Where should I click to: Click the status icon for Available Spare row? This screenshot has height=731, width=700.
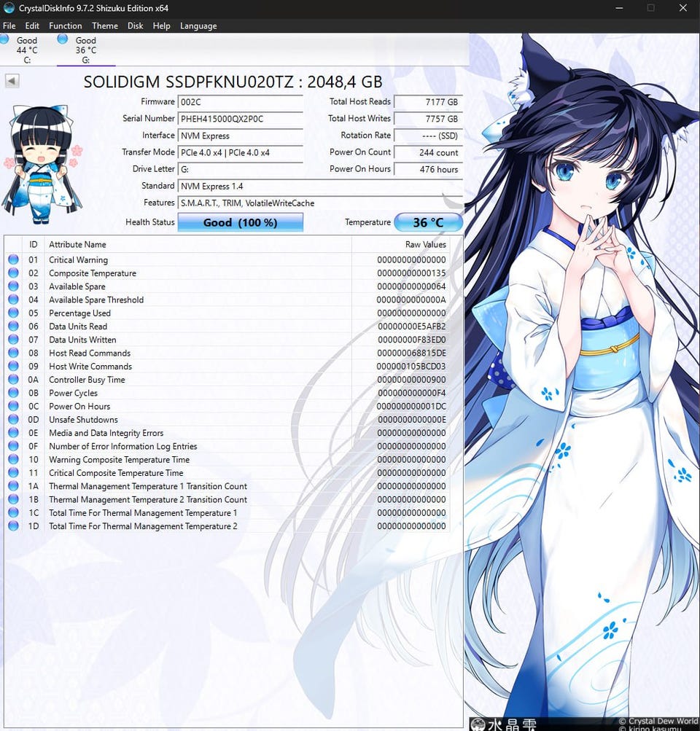coord(14,286)
